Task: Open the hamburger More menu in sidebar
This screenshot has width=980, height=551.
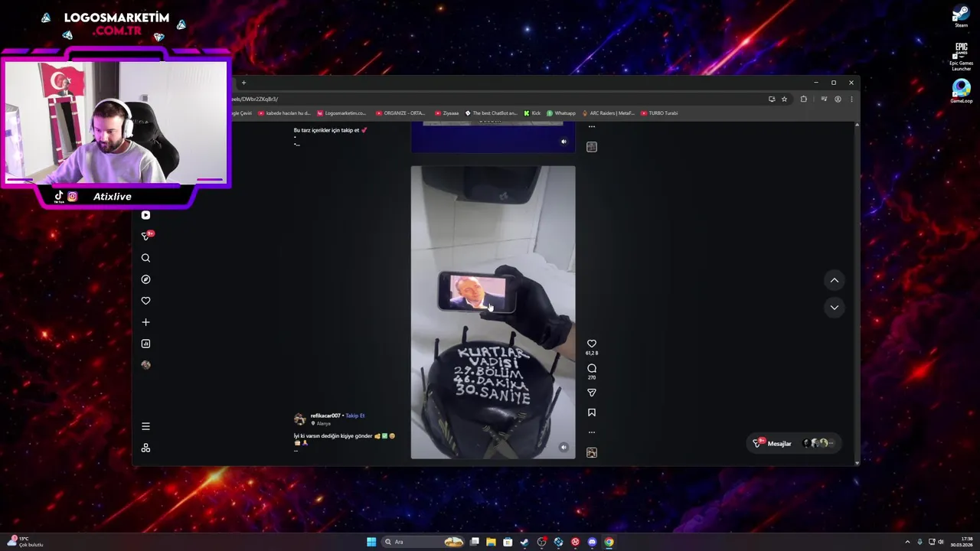Action: [145, 426]
